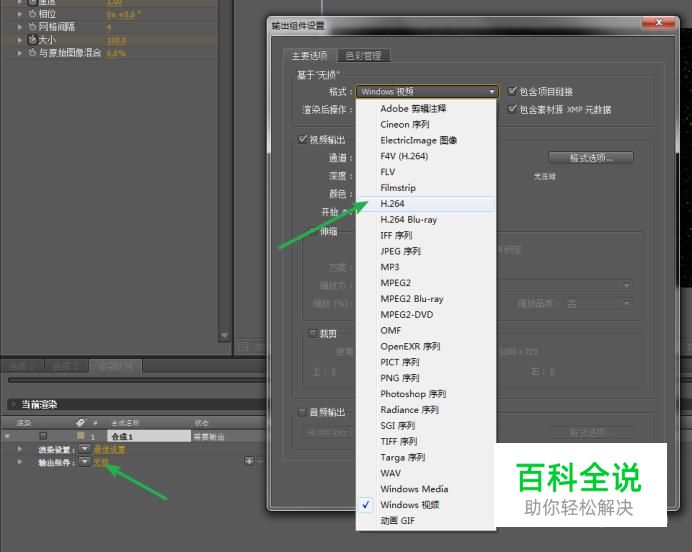Check the render checkbox for 合成1
The image size is (692, 552).
(x=43, y=436)
